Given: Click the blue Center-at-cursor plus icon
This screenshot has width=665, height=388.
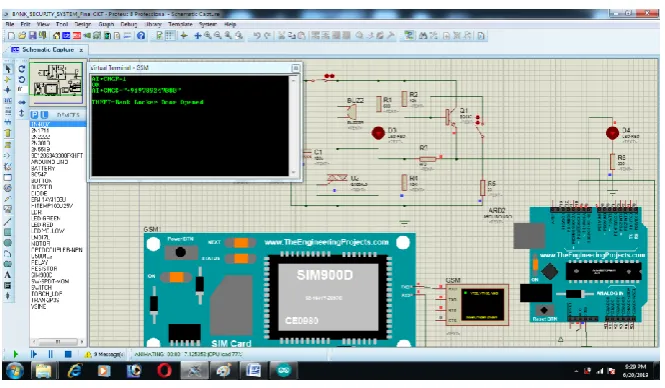Looking at the screenshot, I should coord(198,36).
